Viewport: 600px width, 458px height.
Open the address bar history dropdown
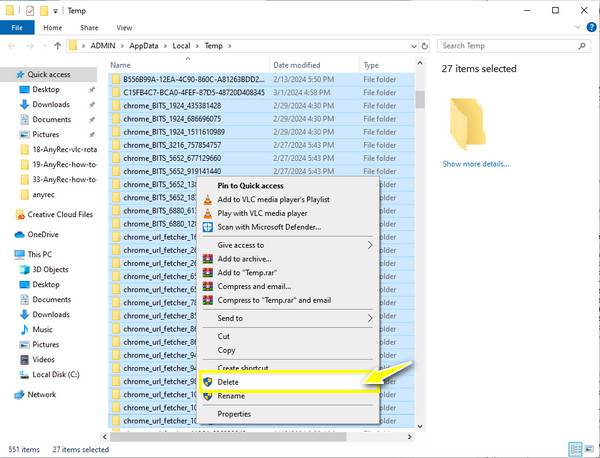pos(414,46)
